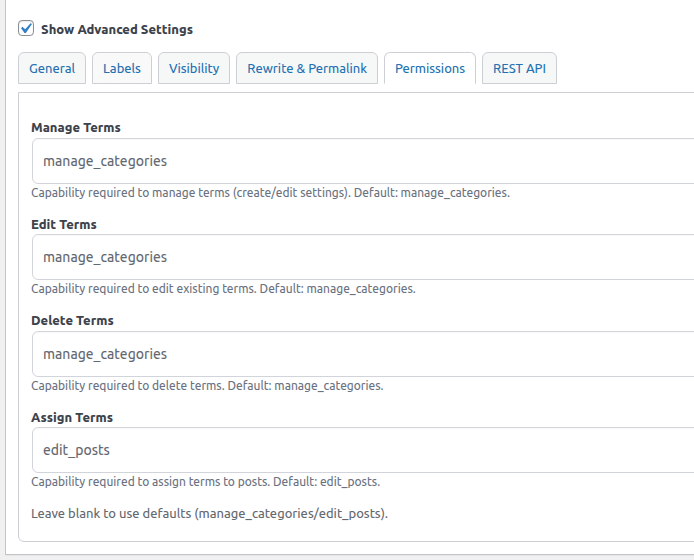
Task: Go to the REST API tab
Action: point(519,68)
